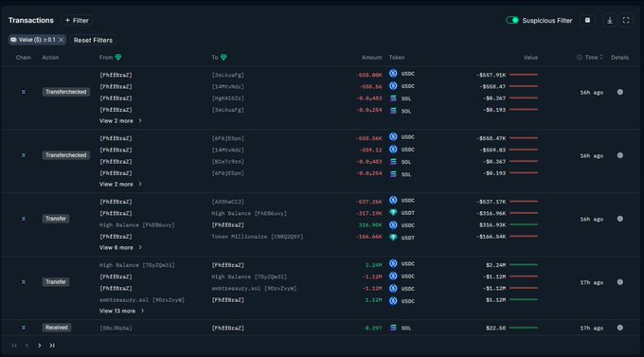Open recipient address [HgK416Zz]
Viewport: 644px width, 357px height.
[x=228, y=98]
